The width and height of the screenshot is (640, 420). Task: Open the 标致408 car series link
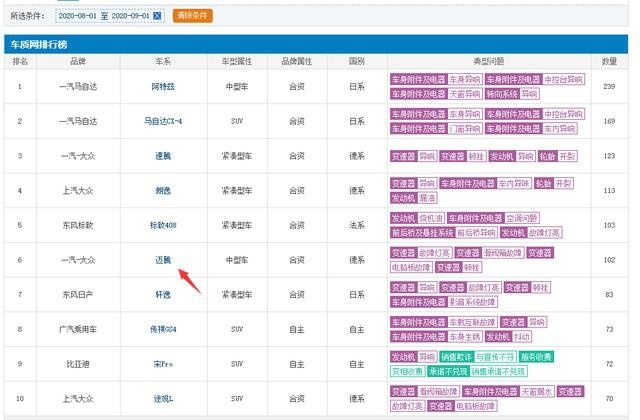click(163, 225)
